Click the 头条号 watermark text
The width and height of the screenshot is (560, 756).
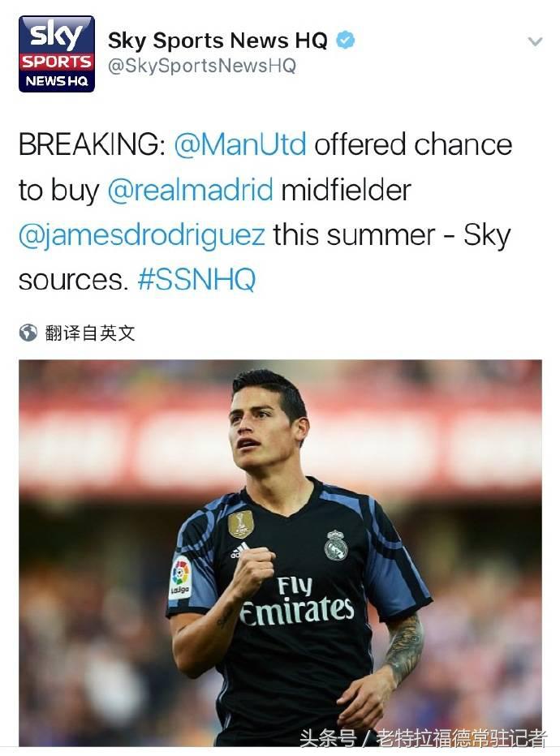328,737
